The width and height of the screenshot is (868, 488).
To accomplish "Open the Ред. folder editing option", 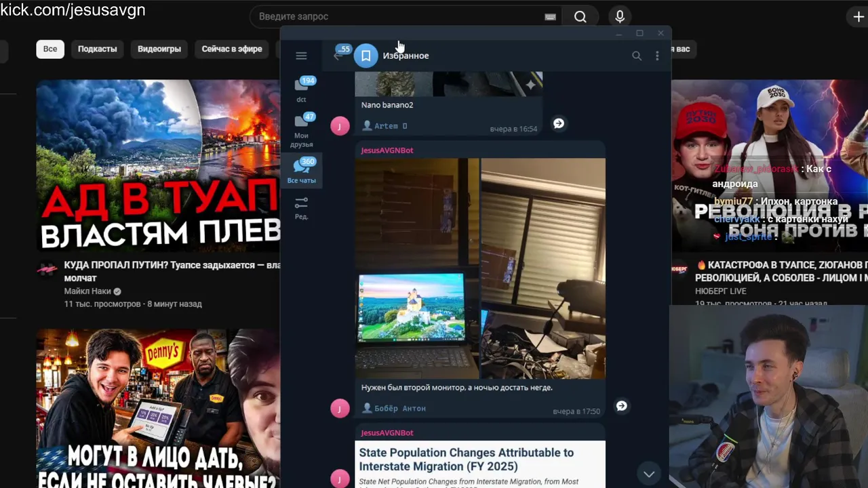I will pos(301,208).
